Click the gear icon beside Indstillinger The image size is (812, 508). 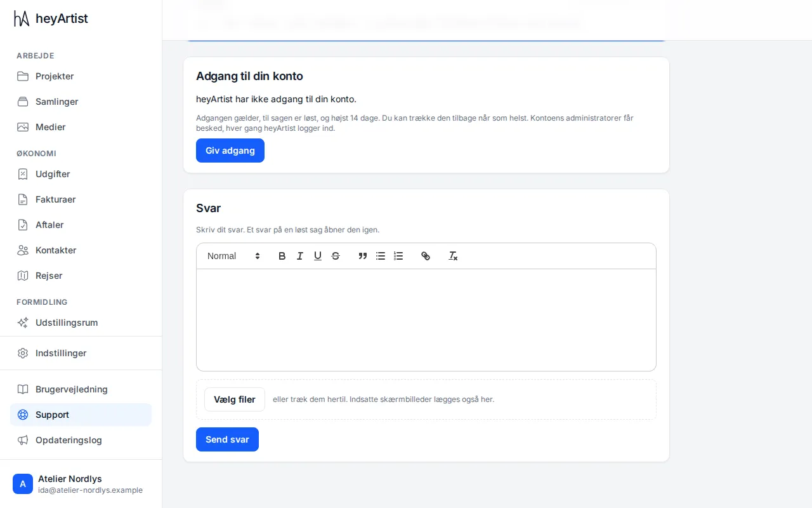23,353
